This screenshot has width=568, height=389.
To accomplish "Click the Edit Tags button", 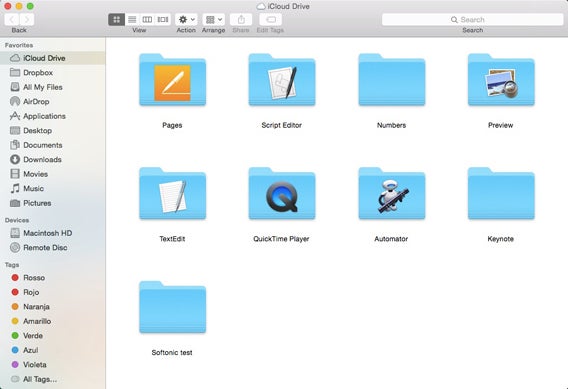I will (x=271, y=20).
